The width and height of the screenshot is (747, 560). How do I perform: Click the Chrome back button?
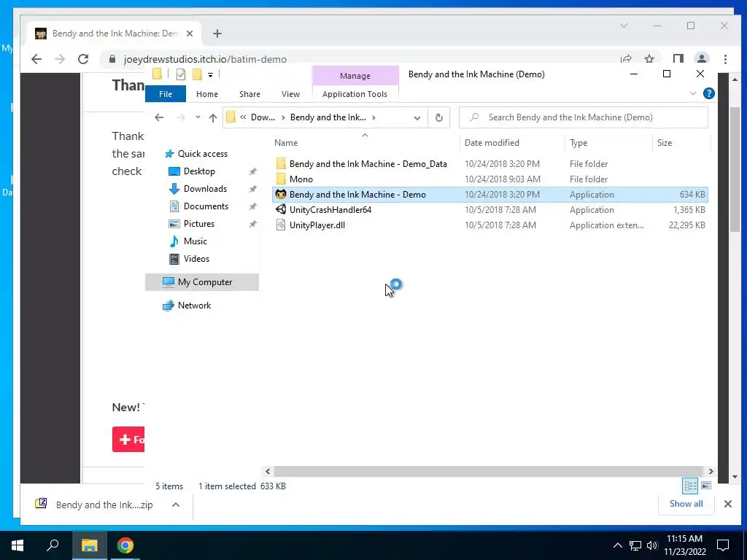[x=36, y=59]
